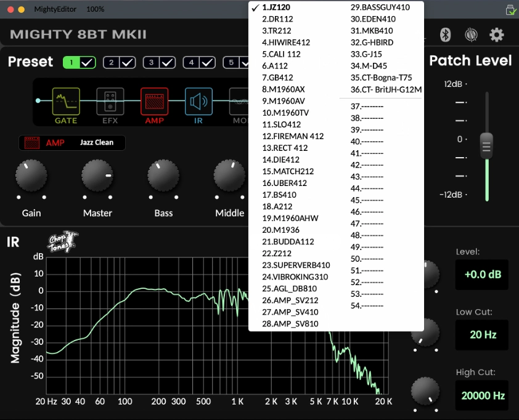This screenshot has width=519, height=420.
Task: Open the settings gear icon
Action: 496,34
